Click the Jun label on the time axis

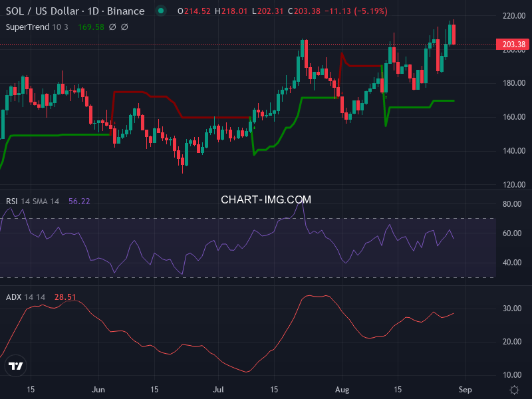click(x=99, y=390)
